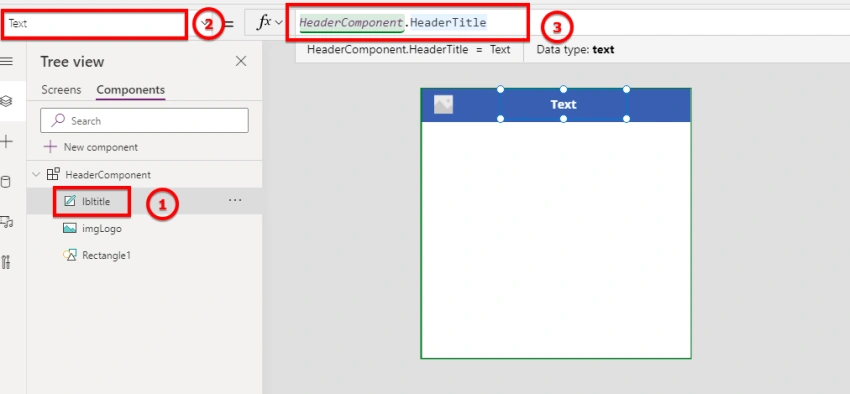Image resolution: width=850 pixels, height=394 pixels.
Task: Collapse the HeaderComponent tree node
Action: point(36,175)
